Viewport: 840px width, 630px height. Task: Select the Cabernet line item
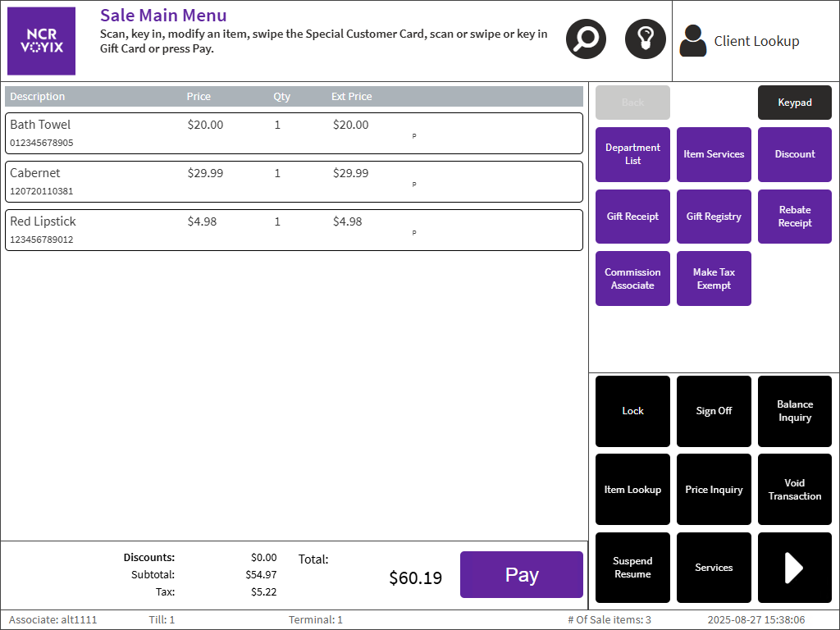click(294, 181)
